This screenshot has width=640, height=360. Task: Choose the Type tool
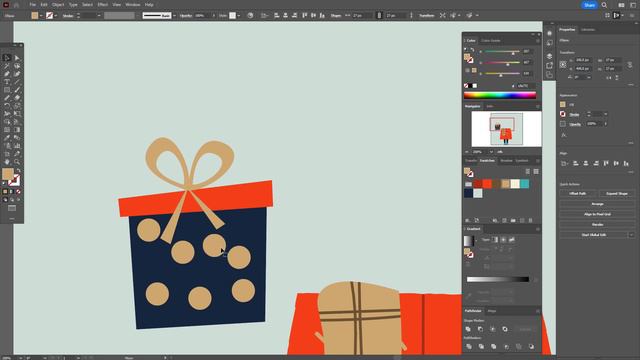(7, 82)
